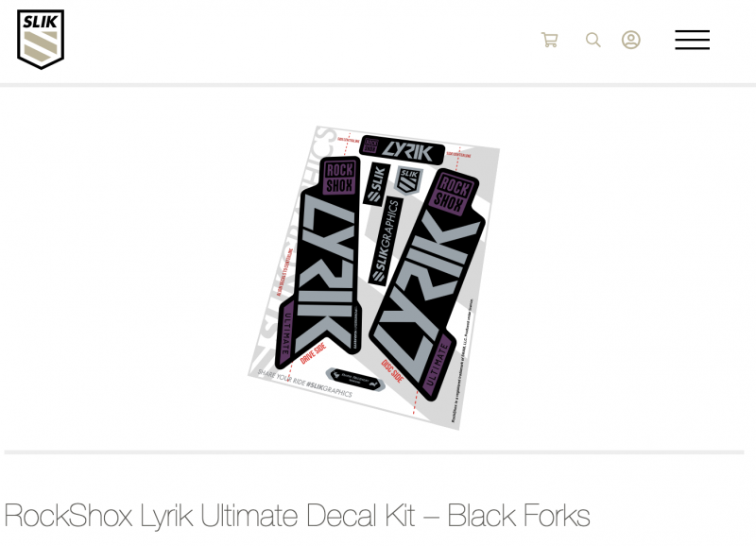Click the purple ULTIMATE tag on right decal
Screen dimensions: 756x546
pyautogui.click(x=437, y=366)
